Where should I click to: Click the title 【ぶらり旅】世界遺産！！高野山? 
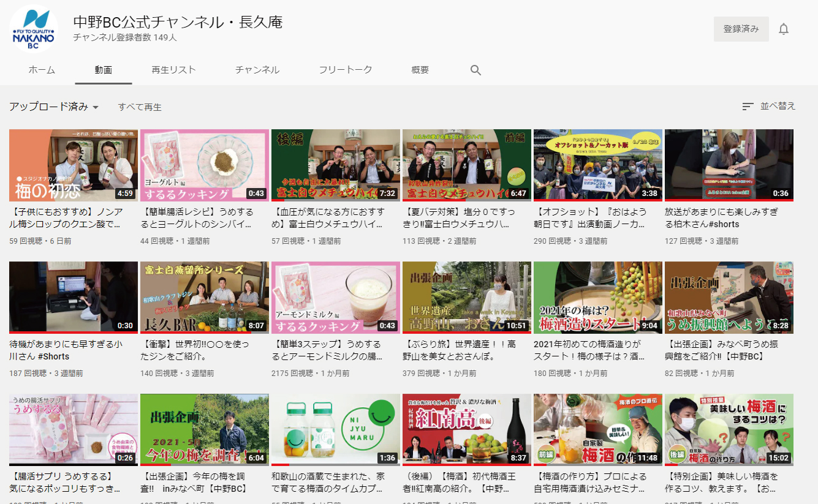point(460,350)
